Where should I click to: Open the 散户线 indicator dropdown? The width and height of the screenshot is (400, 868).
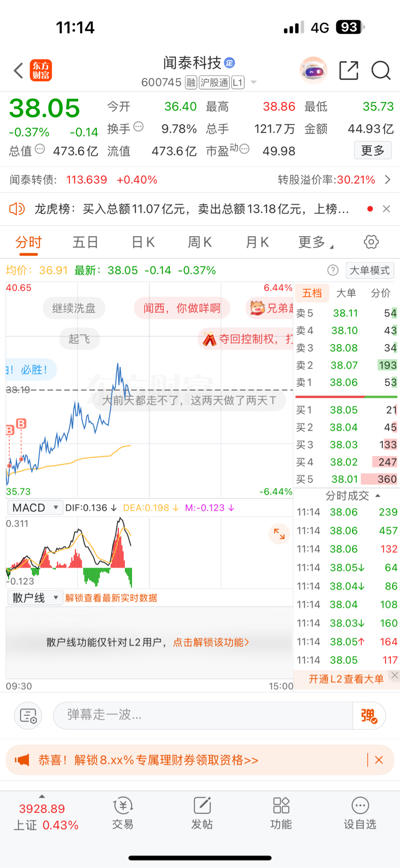click(34, 598)
